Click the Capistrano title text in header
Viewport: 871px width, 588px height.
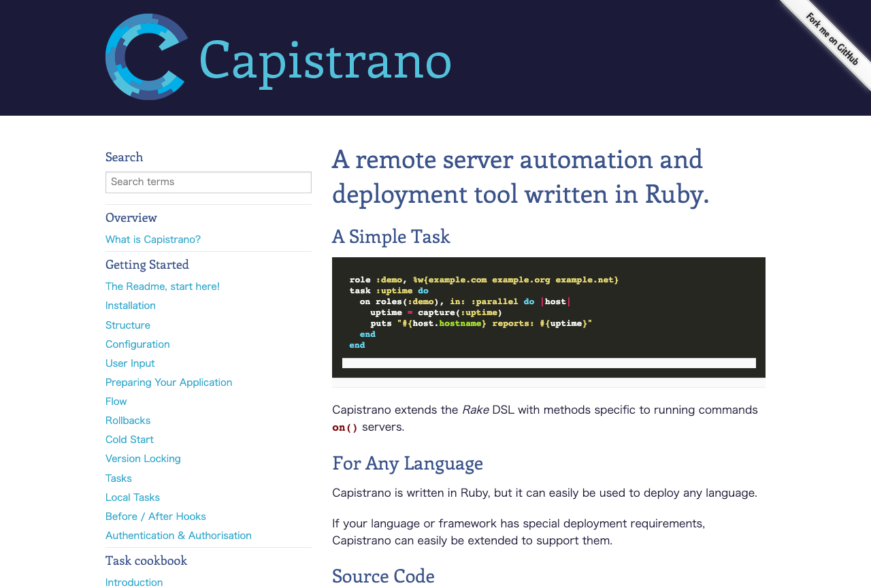point(325,61)
